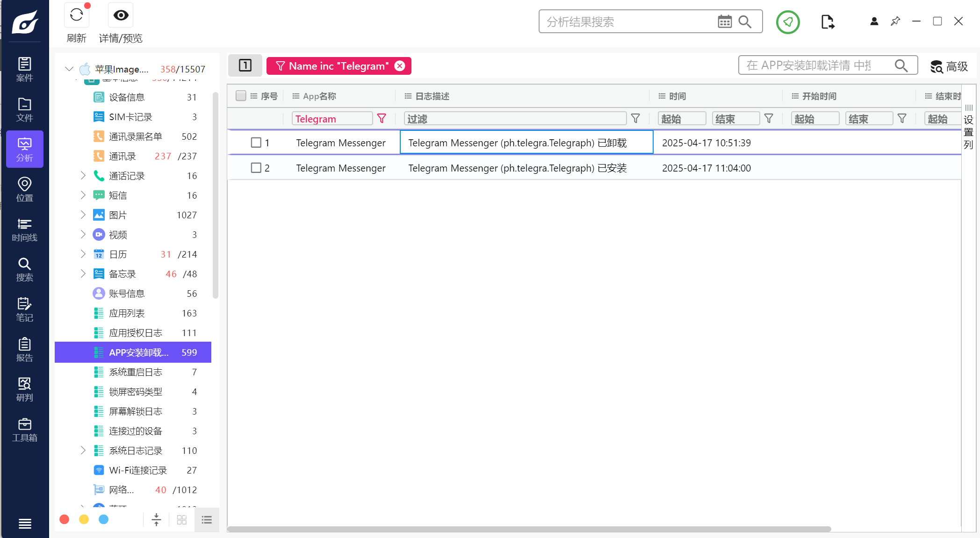Open the Timeline (时间线) sidebar section
Viewport: 980px width, 538px height.
(25, 230)
